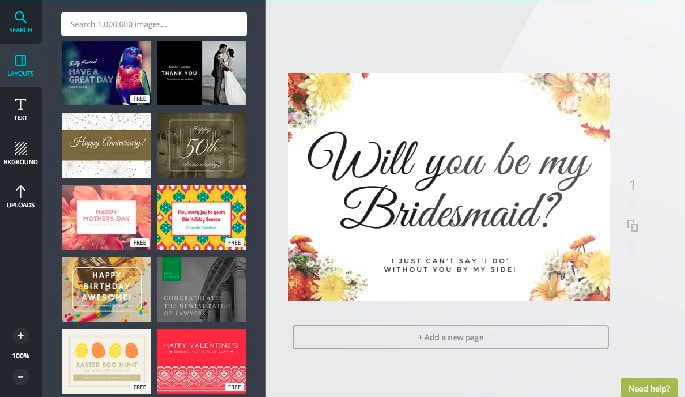
Task: Select the Have a Great Day parrot layout
Action: [x=107, y=73]
